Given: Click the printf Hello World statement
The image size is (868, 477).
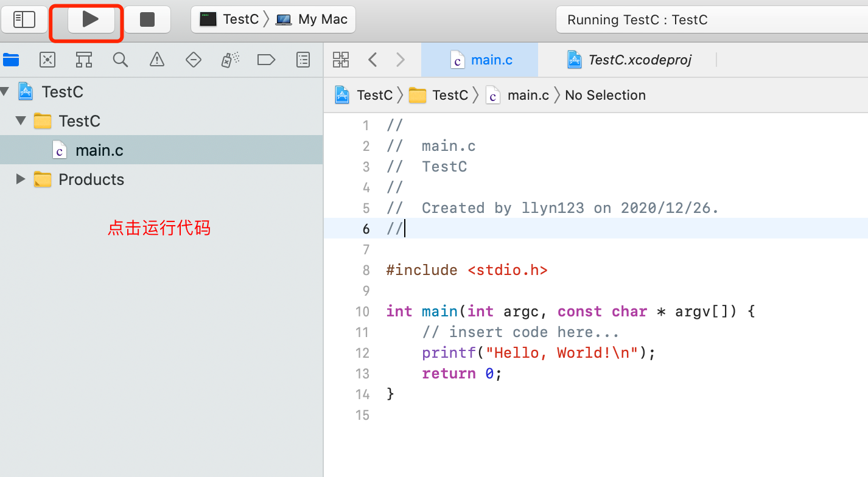Looking at the screenshot, I should [x=539, y=353].
